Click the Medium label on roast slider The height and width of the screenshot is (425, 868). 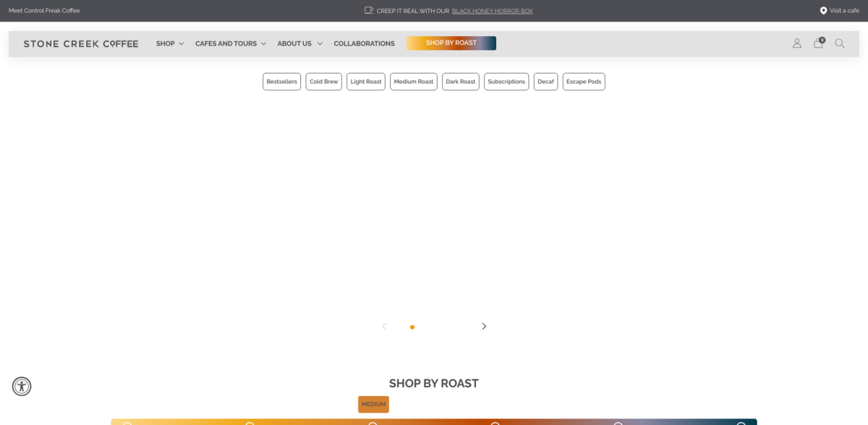[x=373, y=404]
